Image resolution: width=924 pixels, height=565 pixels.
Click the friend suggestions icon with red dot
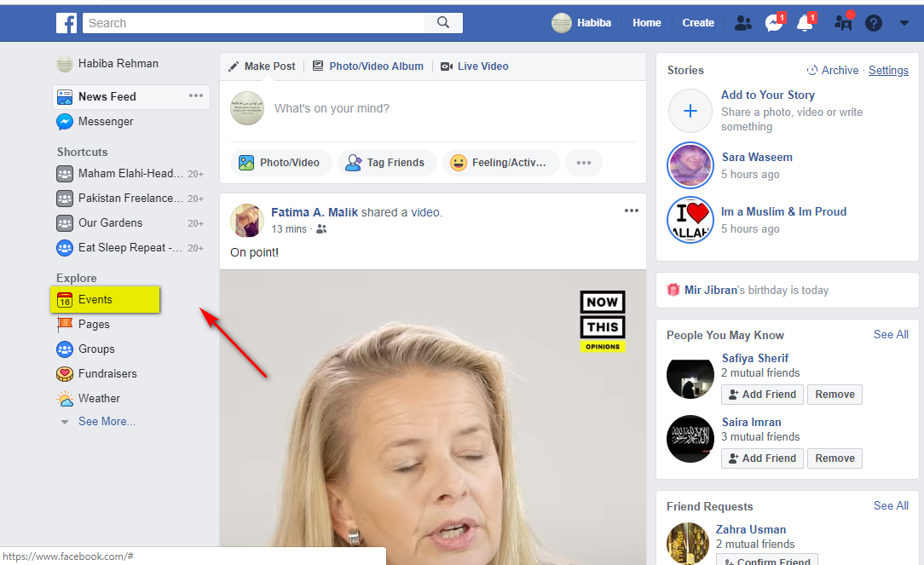coord(843,22)
